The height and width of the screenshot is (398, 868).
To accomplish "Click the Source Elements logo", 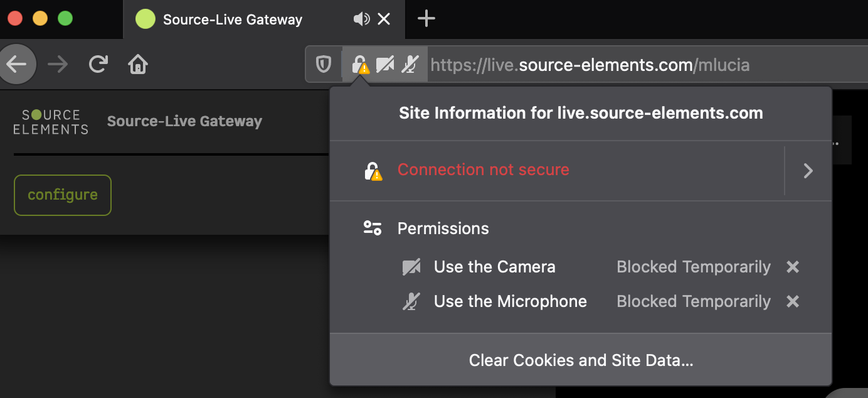I will (51, 122).
